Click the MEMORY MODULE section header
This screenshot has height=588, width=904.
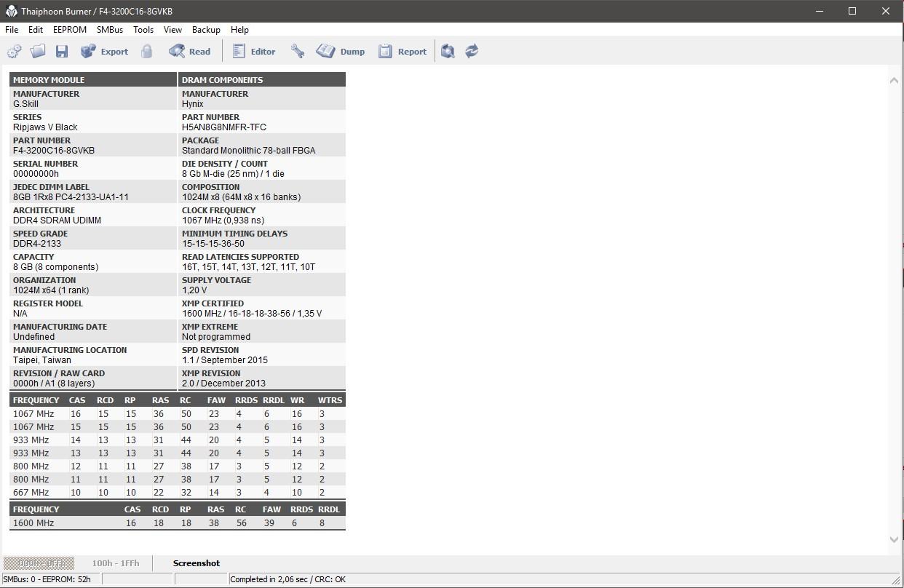click(93, 80)
